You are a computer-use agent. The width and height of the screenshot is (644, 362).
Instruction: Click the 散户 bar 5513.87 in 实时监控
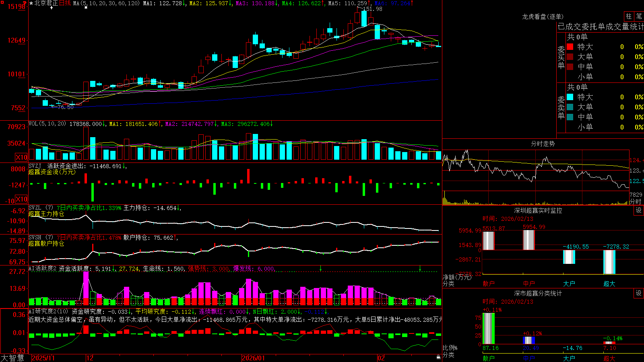488,241
